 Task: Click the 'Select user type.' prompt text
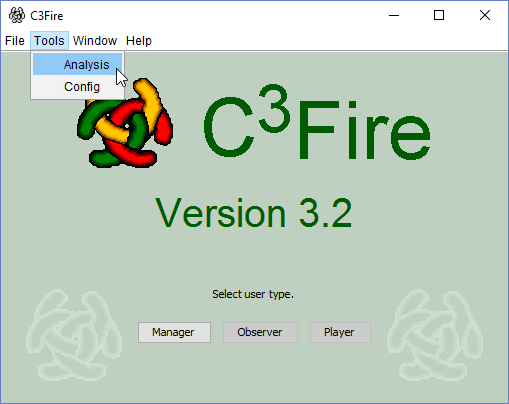(x=253, y=294)
